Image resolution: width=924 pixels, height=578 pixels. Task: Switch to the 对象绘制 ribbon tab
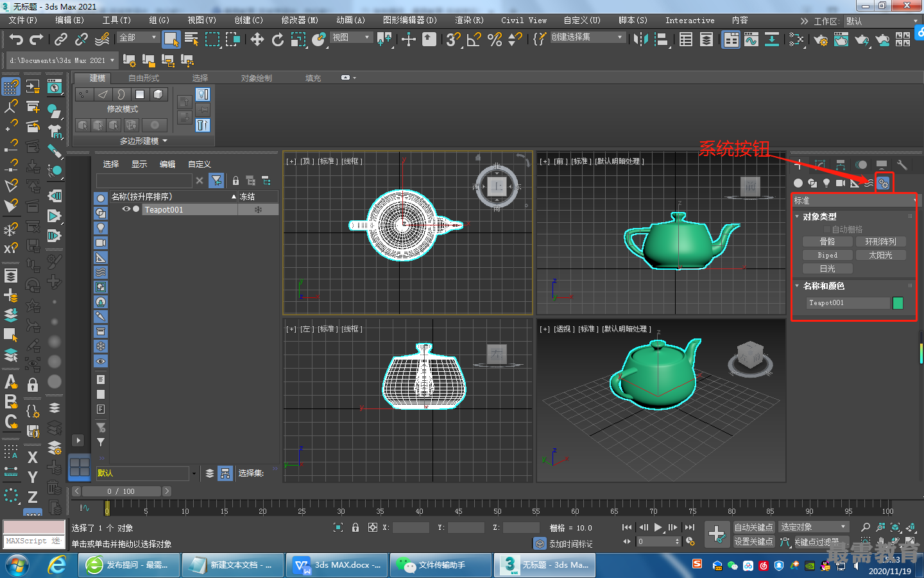257,78
